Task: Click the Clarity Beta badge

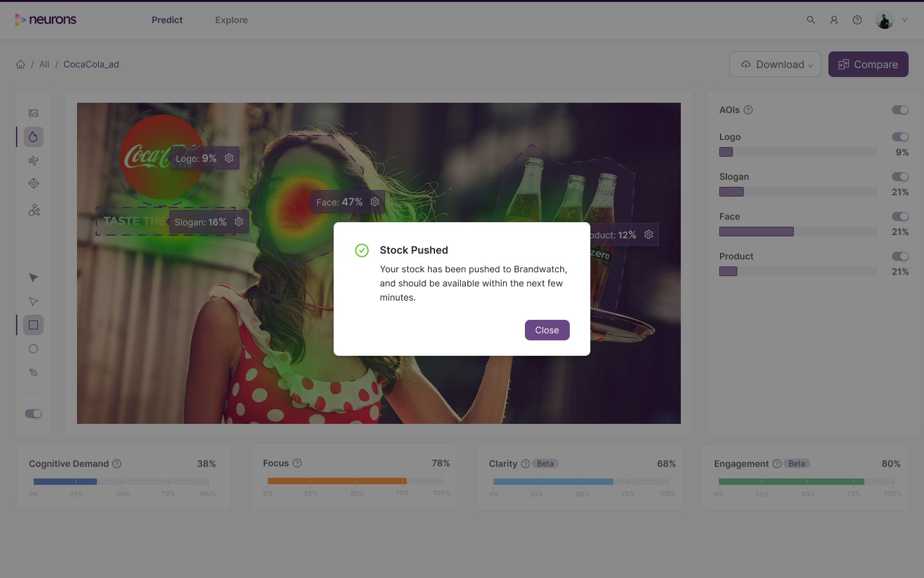Action: [545, 464]
